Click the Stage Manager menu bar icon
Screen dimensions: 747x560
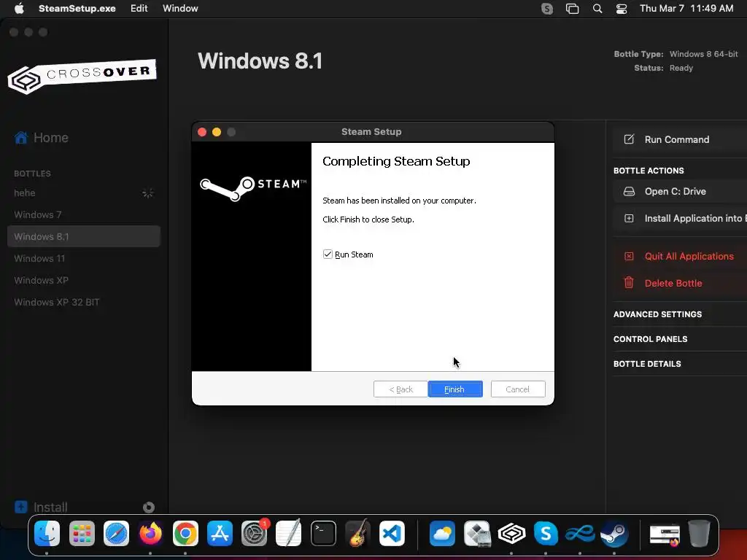[x=572, y=9]
